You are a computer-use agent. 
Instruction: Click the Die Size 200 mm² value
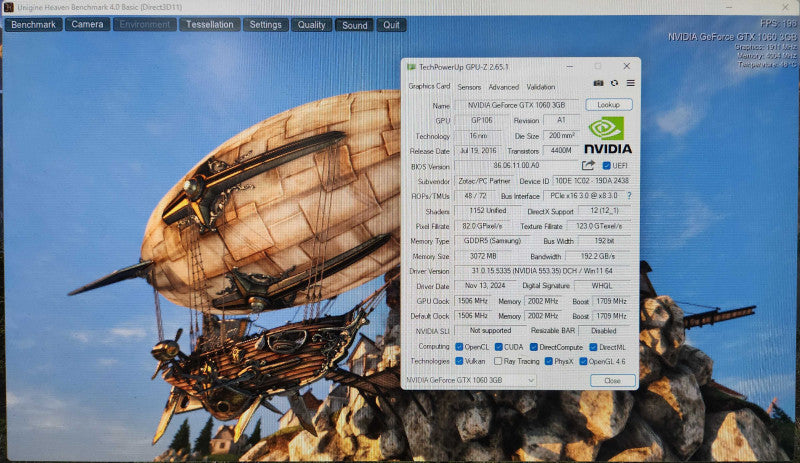[562, 136]
